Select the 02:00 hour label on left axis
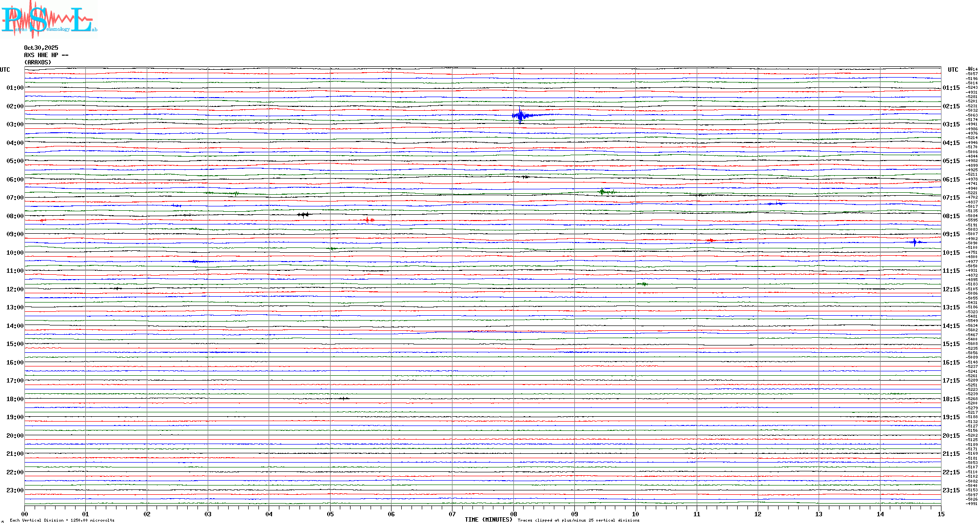 point(15,106)
